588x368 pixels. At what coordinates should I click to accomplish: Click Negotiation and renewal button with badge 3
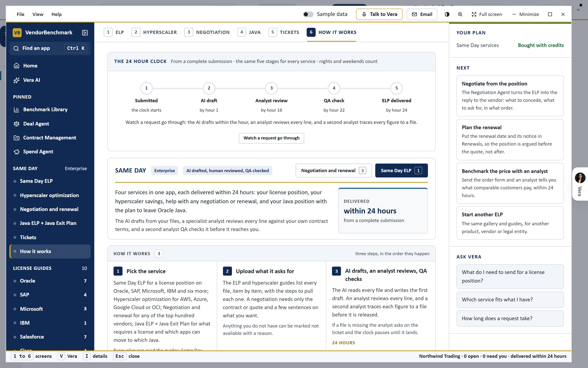point(334,171)
